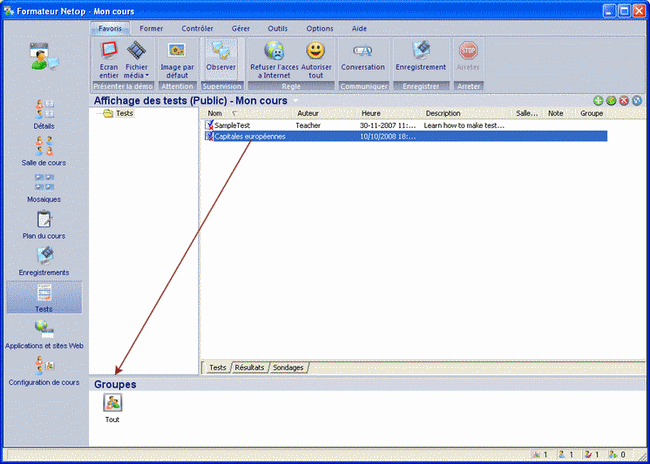This screenshot has height=464, width=650.
Task: Click the 10/10/2008 time cell
Action: pyautogui.click(x=388, y=136)
